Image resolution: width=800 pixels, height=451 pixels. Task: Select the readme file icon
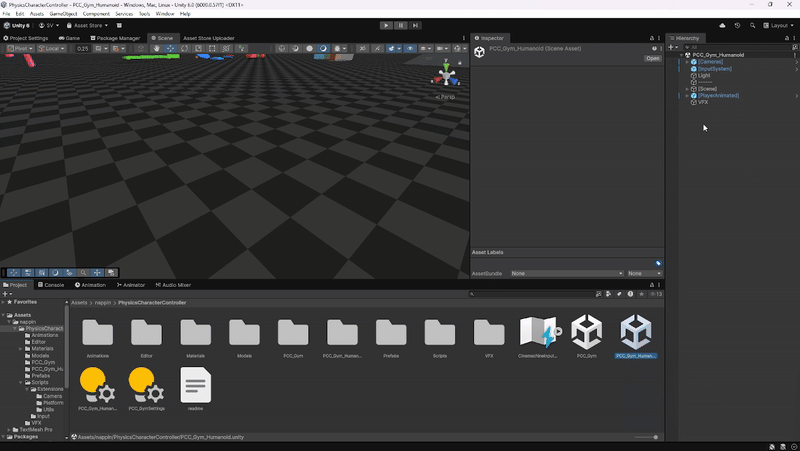(x=195, y=384)
